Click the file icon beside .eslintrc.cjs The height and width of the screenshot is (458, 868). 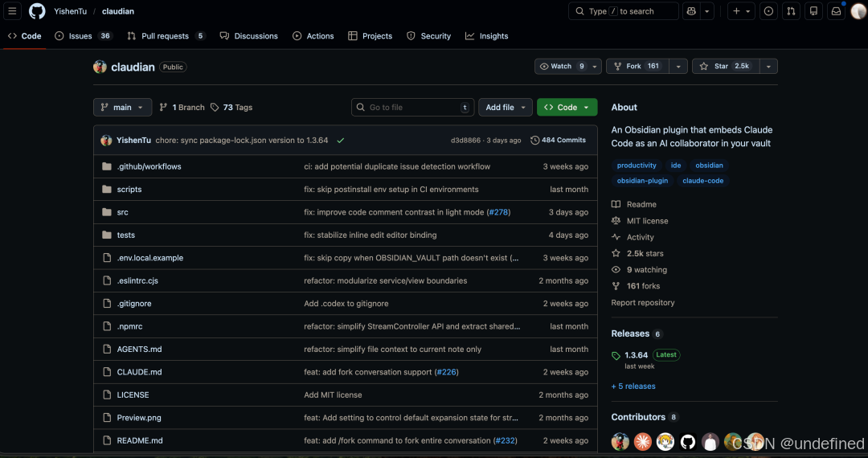(107, 281)
